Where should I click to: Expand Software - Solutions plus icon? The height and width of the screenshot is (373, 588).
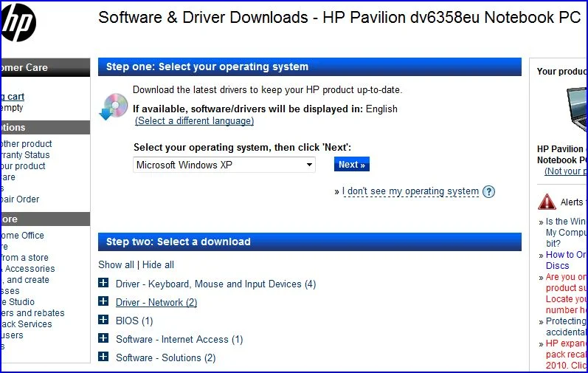(103, 356)
